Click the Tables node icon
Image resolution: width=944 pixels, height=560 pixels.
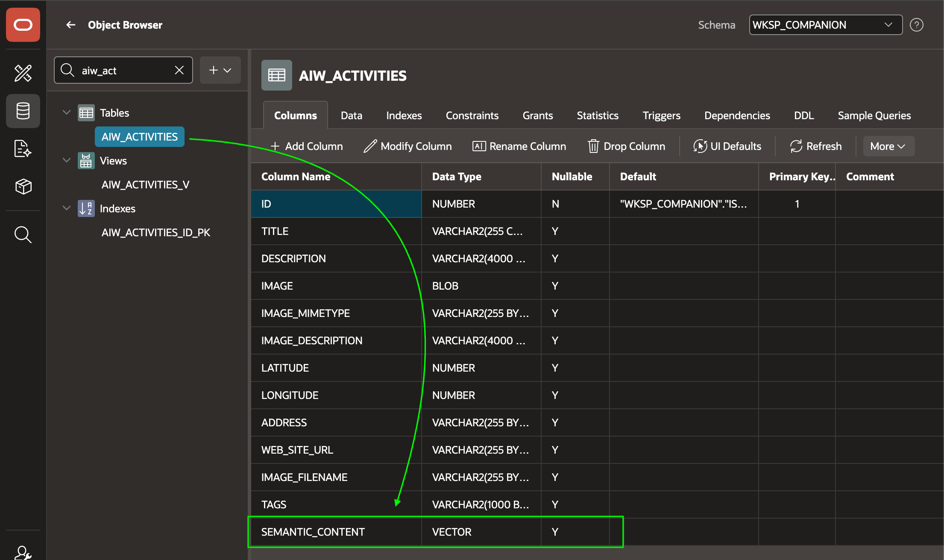tap(86, 113)
